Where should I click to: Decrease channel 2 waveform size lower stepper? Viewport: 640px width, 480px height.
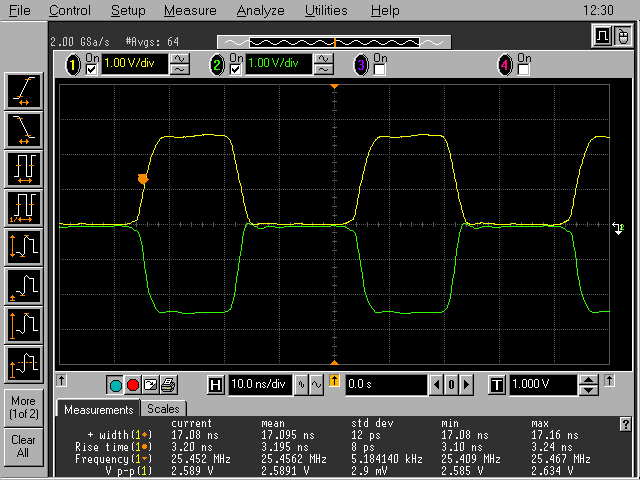pyautogui.click(x=323, y=70)
